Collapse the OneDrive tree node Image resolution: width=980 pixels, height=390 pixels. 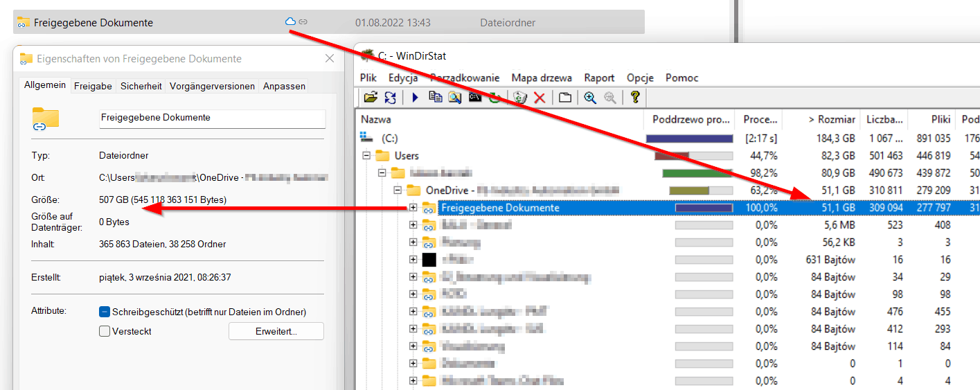point(398,190)
